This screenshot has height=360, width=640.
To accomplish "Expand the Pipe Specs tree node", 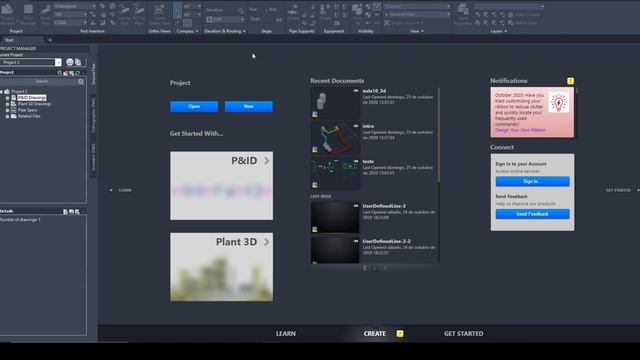I will coord(7,110).
